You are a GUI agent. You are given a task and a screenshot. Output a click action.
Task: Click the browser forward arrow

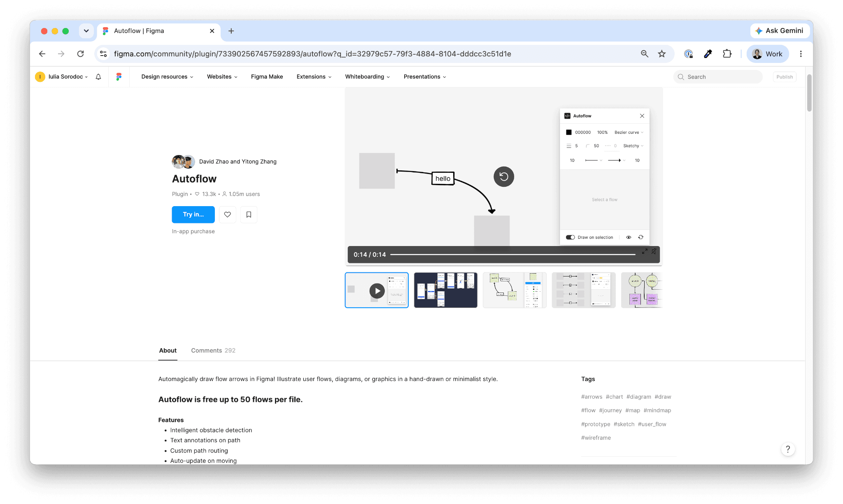(61, 54)
